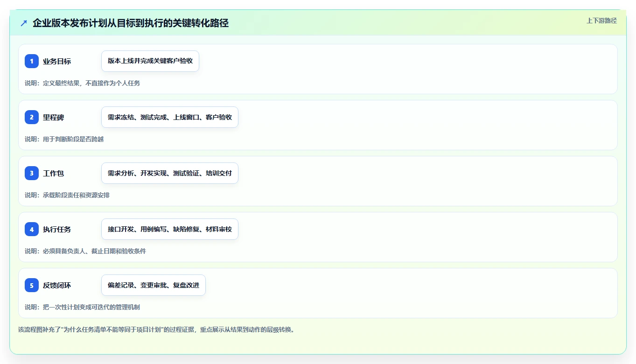Select the 偏差记录、变更审批、复盘改进 chip
The width and height of the screenshot is (636, 364).
154,285
